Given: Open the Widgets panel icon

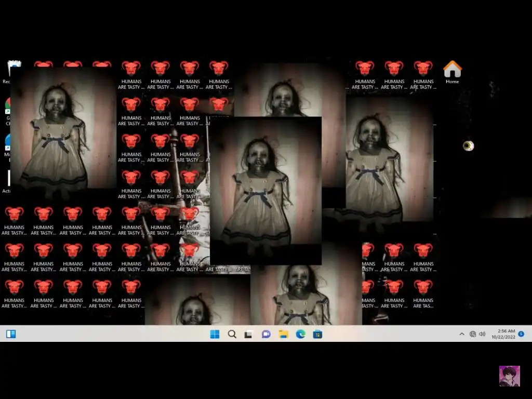Looking at the screenshot, I should 11,334.
